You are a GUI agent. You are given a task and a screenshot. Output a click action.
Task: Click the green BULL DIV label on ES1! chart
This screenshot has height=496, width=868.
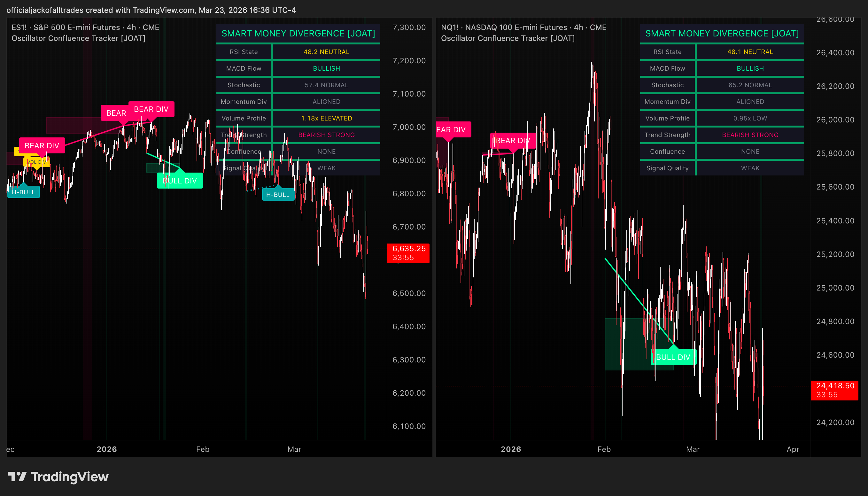point(180,181)
